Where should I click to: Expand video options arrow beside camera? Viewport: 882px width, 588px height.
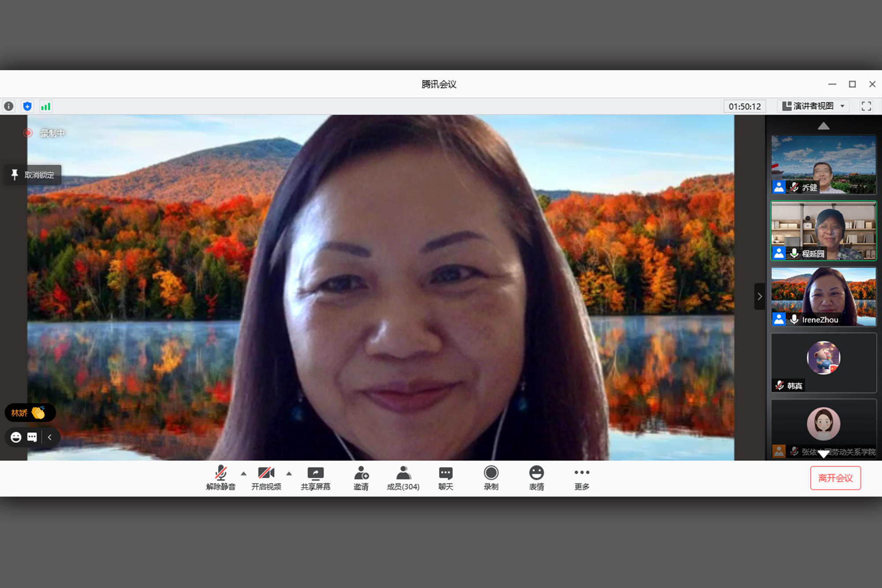pyautogui.click(x=289, y=474)
